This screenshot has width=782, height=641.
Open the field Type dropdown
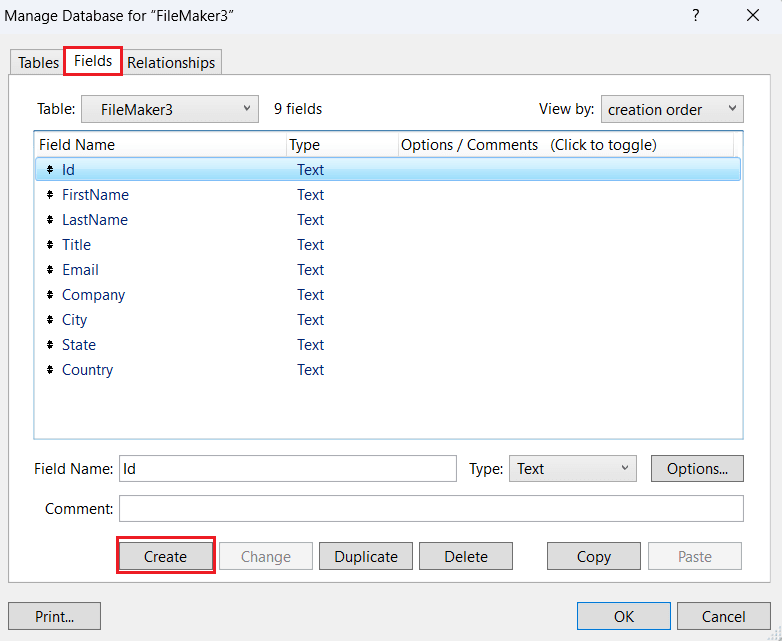572,468
